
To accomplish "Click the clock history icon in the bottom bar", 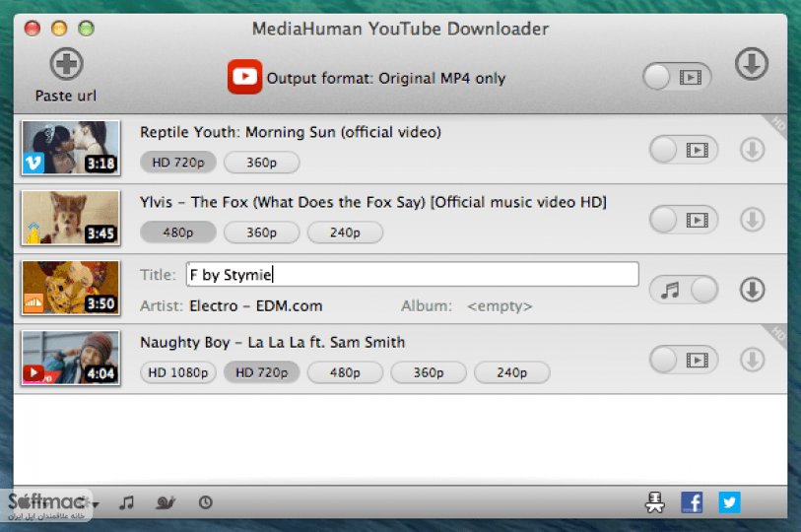I will (x=205, y=502).
